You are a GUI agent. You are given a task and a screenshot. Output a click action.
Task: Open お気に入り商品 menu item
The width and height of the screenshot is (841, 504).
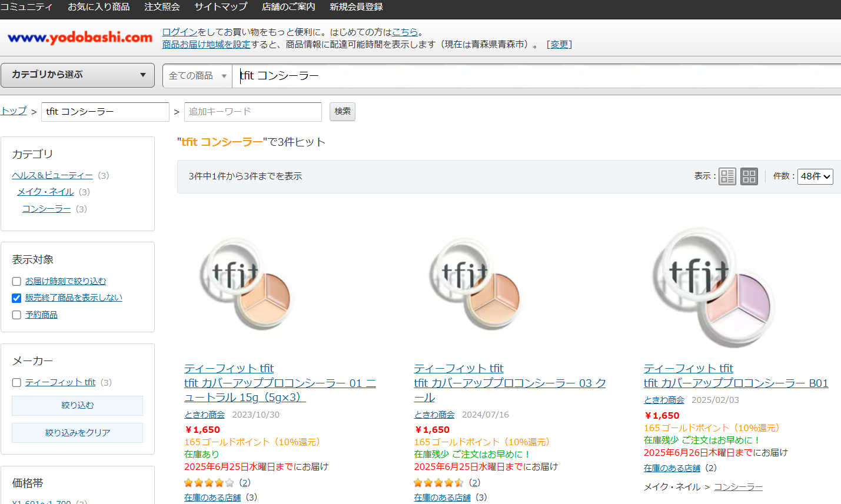99,7
